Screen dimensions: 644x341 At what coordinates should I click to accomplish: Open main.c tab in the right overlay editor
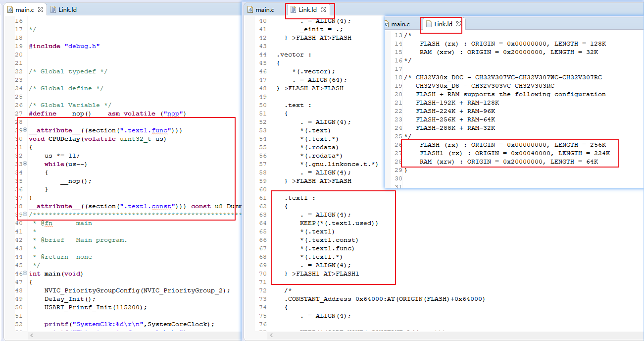[x=400, y=24]
